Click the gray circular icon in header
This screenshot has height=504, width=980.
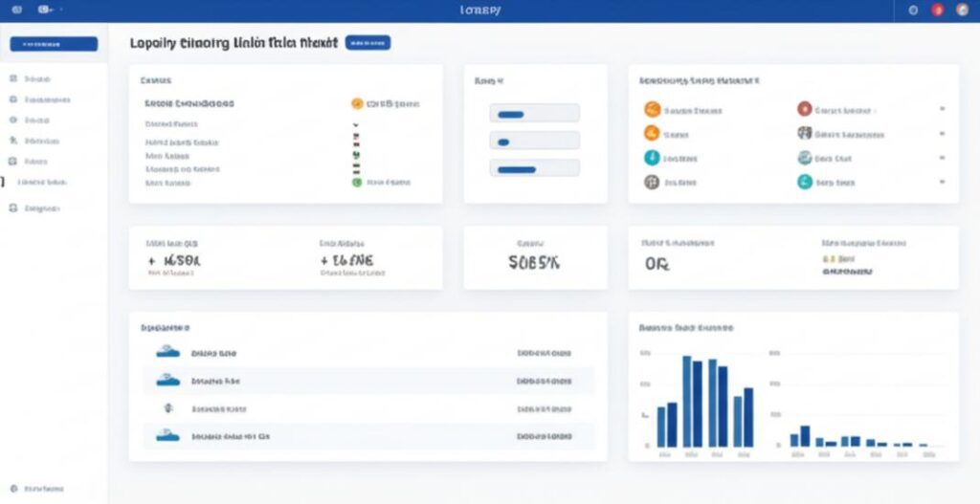pyautogui.click(x=913, y=10)
